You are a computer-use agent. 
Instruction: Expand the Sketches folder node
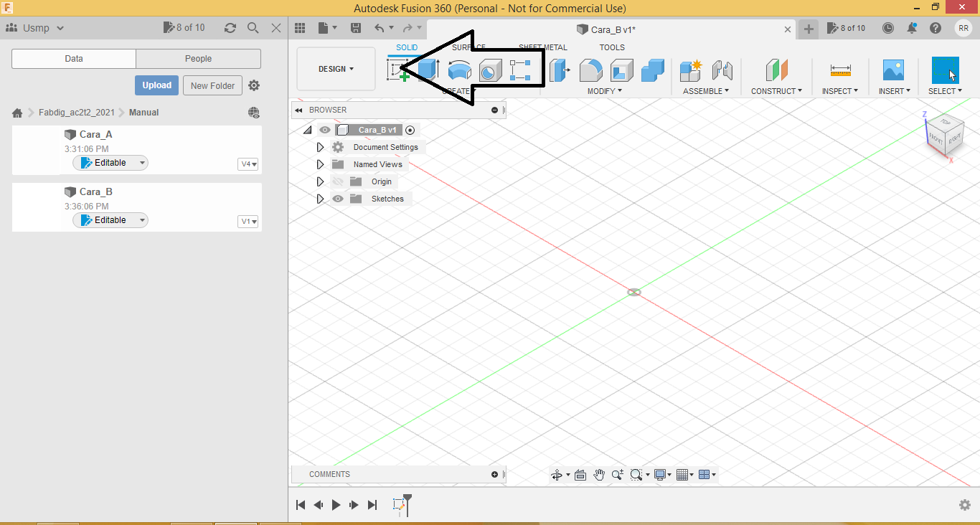(x=321, y=199)
